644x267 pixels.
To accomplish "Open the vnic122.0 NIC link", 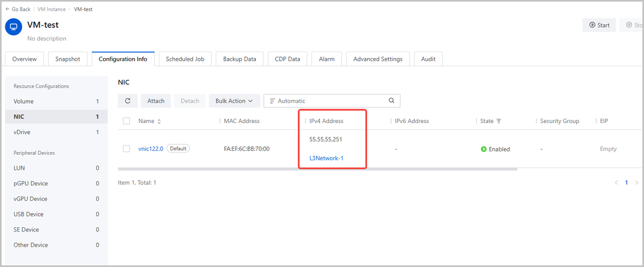I will tap(150, 149).
